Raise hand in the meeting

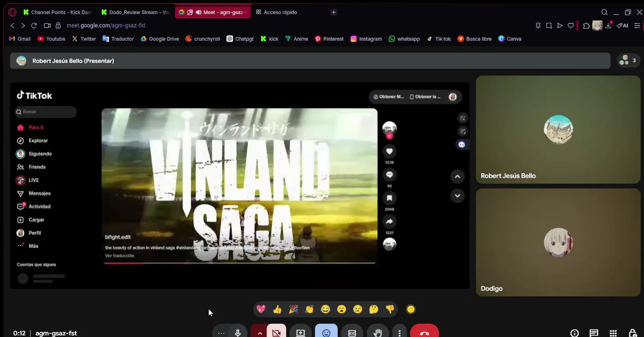coord(378,333)
